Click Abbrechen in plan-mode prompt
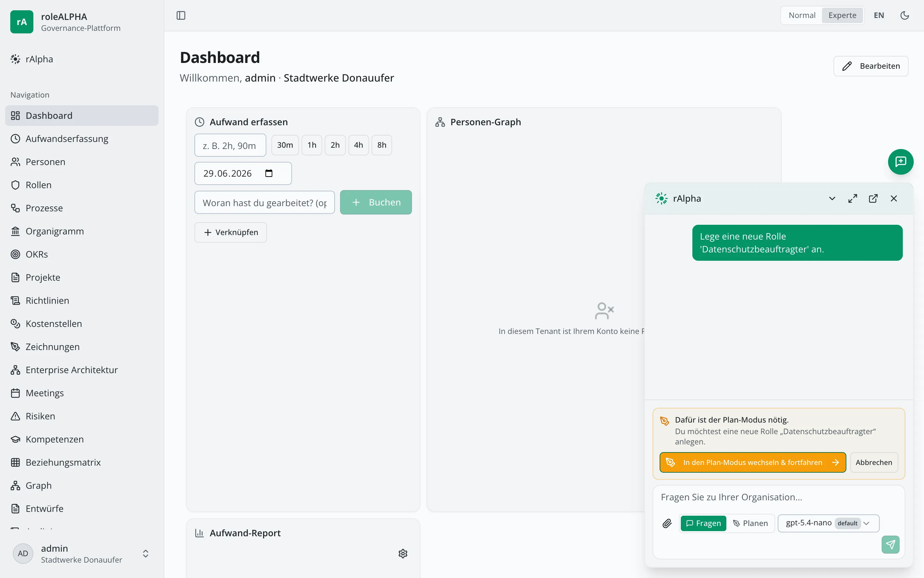This screenshot has height=578, width=924. (874, 462)
